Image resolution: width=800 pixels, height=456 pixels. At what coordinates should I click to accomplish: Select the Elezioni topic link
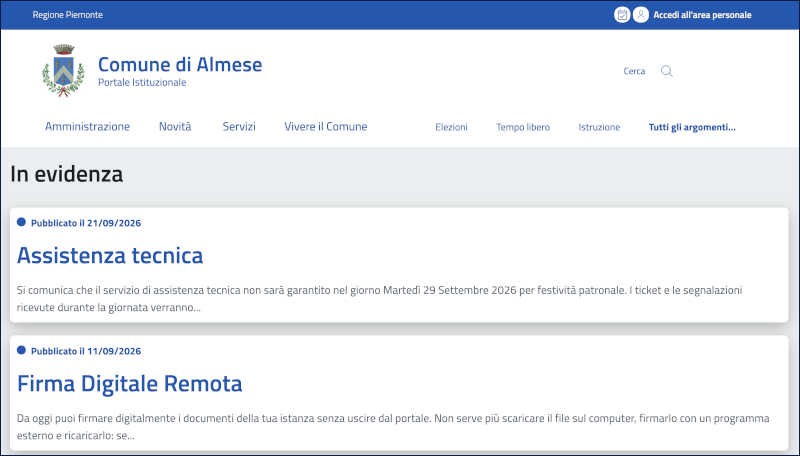(451, 127)
